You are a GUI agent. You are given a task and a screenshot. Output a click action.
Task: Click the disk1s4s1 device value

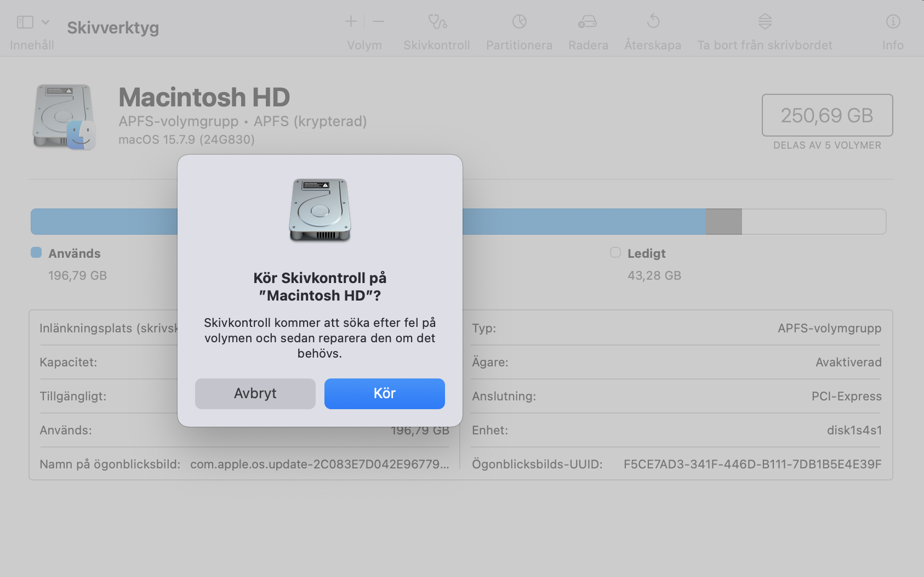[854, 430]
